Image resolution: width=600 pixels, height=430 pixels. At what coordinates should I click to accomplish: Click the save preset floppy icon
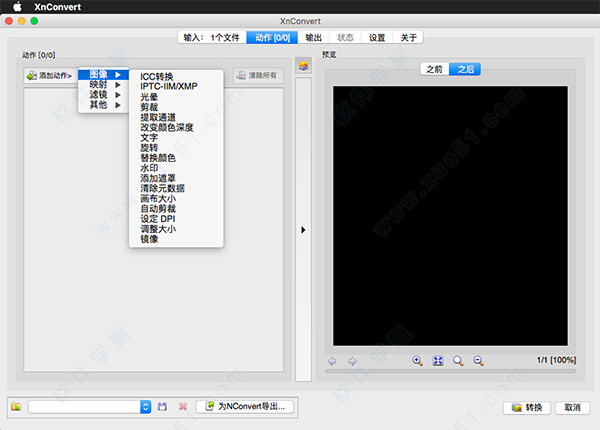pyautogui.click(x=162, y=406)
